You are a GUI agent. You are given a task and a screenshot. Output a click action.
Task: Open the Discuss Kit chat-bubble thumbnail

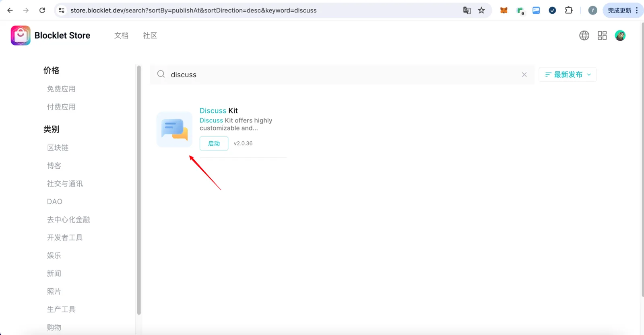[x=174, y=129]
